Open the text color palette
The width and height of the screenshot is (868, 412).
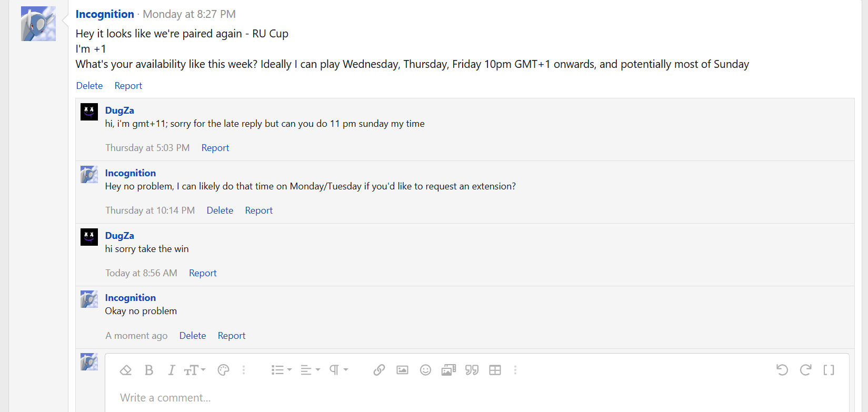coord(223,370)
